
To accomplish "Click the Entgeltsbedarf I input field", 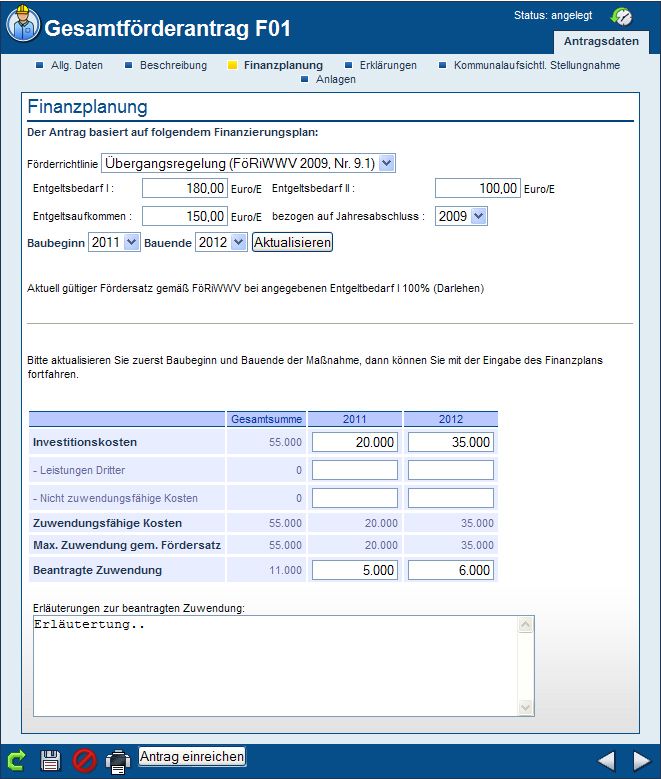I will click(x=185, y=188).
